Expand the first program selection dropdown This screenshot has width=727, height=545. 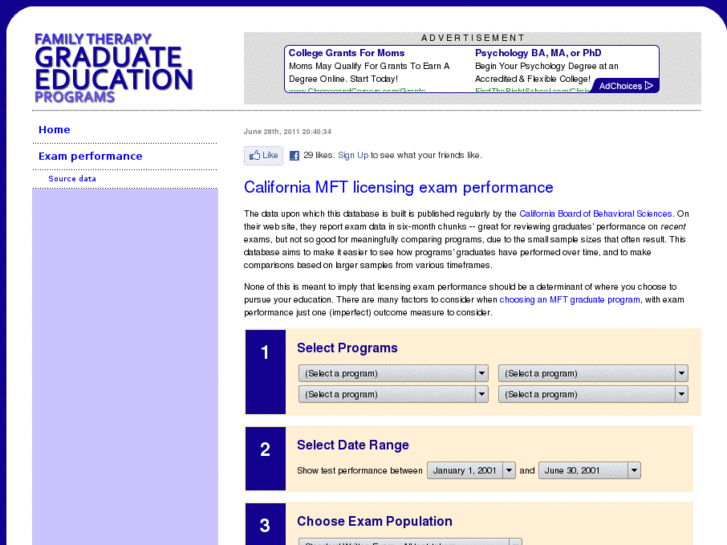click(x=393, y=373)
